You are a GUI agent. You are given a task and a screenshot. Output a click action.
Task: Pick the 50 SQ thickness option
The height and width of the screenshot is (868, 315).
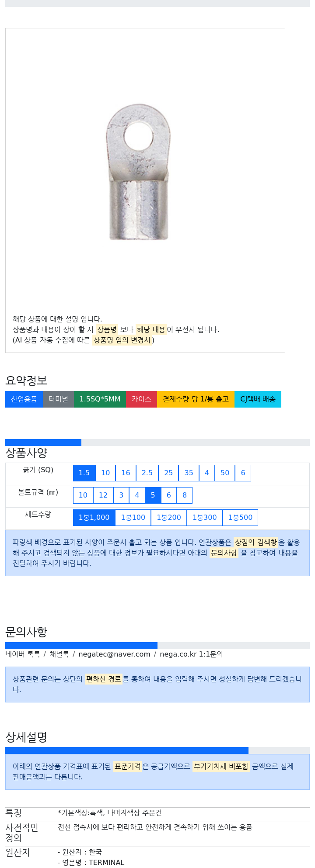click(225, 473)
